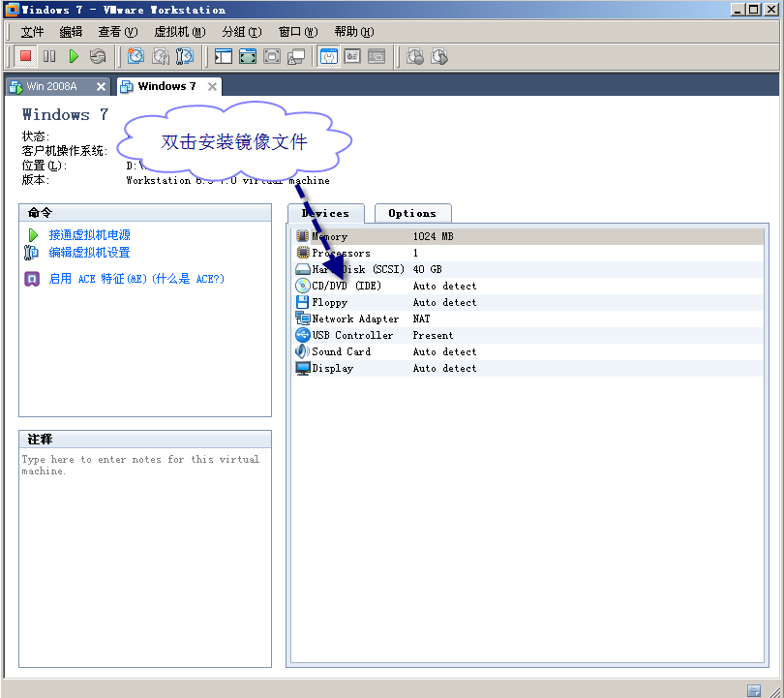Click the Suspend pause toolbar icon
Screen dimensions: 784x698
[49, 56]
